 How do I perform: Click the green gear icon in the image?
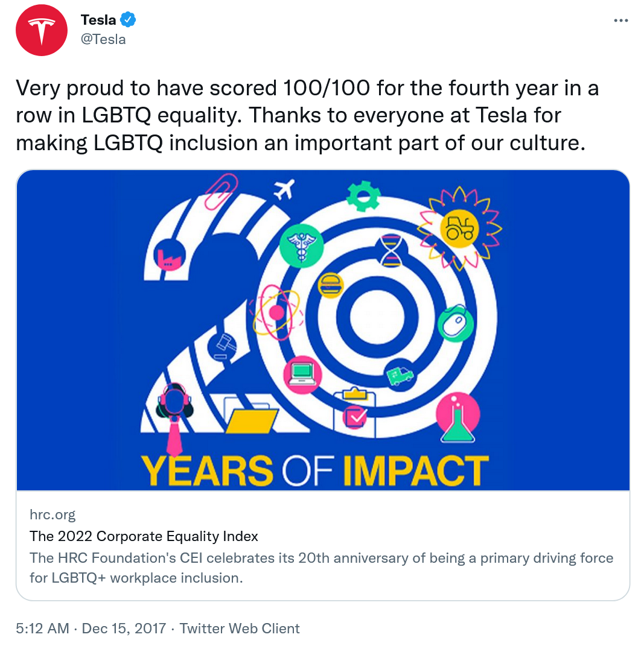coord(363,196)
